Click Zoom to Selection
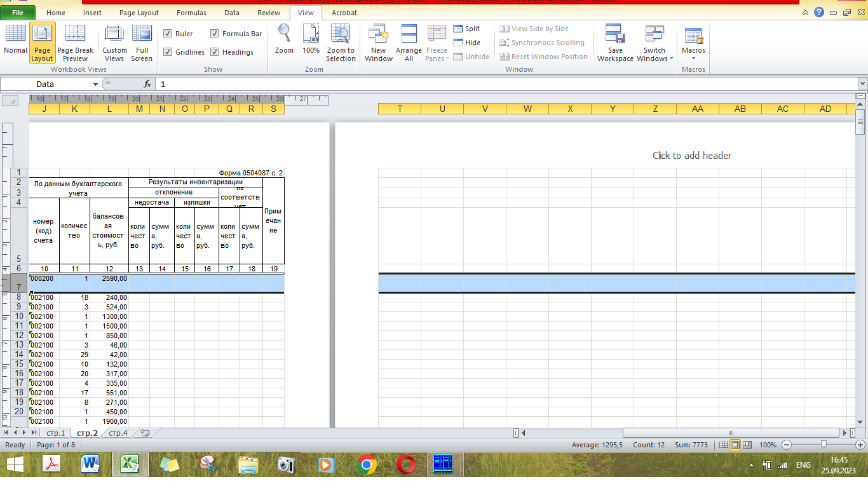The width and height of the screenshot is (868, 488). tap(341, 42)
